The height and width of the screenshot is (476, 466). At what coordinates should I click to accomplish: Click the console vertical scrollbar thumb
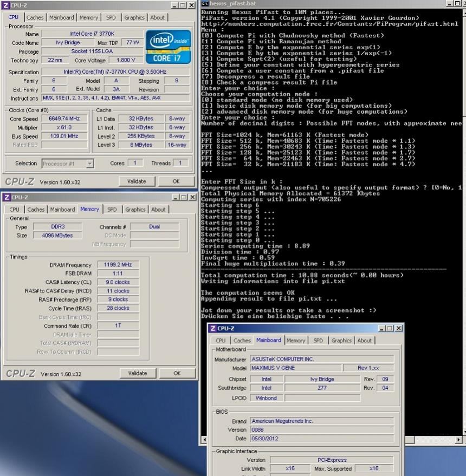(464, 66)
